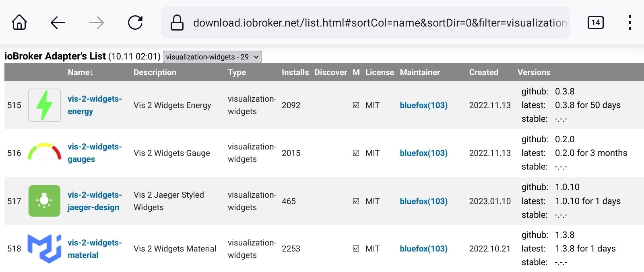This screenshot has width=644, height=272.
Task: Click the blue Material widgets logo
Action: tap(44, 249)
